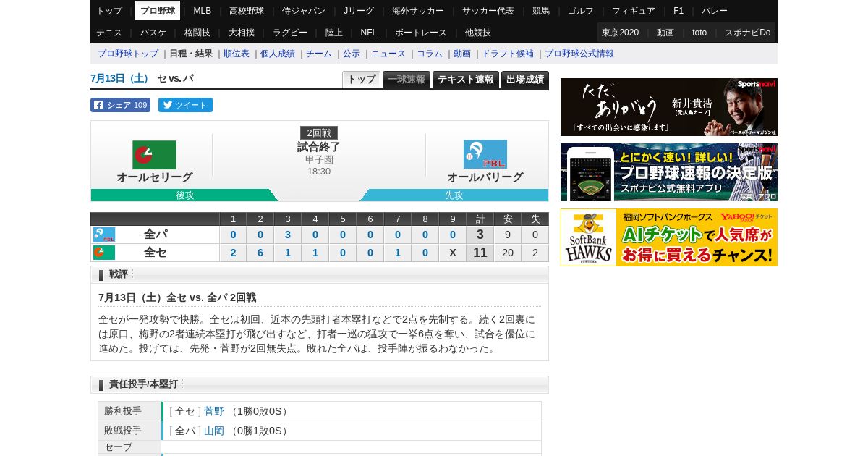
Task: Open the 順位表 standings link
Action: pyautogui.click(x=237, y=54)
